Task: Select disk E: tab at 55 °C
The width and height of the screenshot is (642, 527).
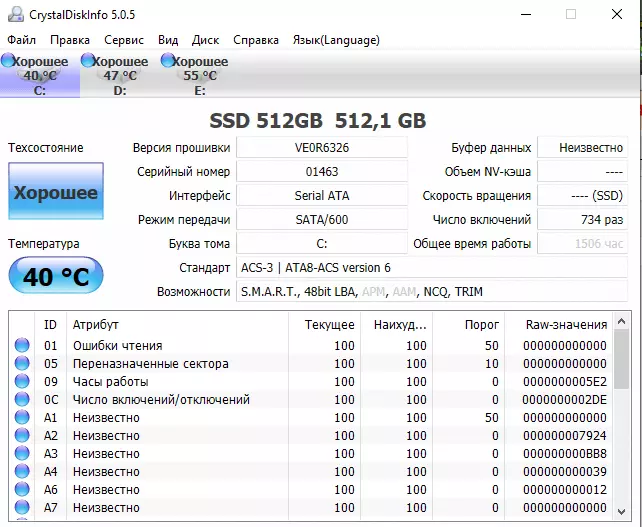Action: (200, 75)
